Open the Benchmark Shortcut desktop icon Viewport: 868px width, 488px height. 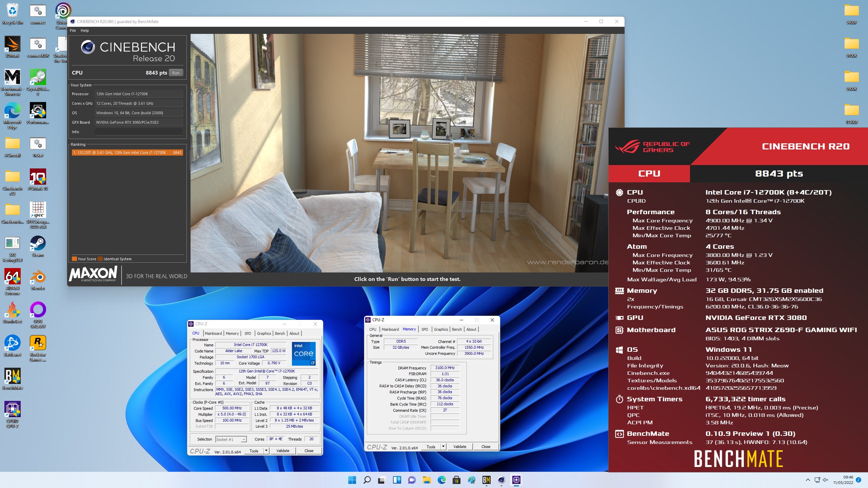pyautogui.click(x=13, y=82)
